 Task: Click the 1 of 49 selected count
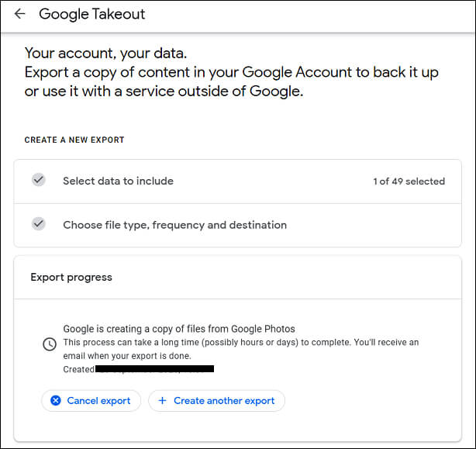click(409, 181)
